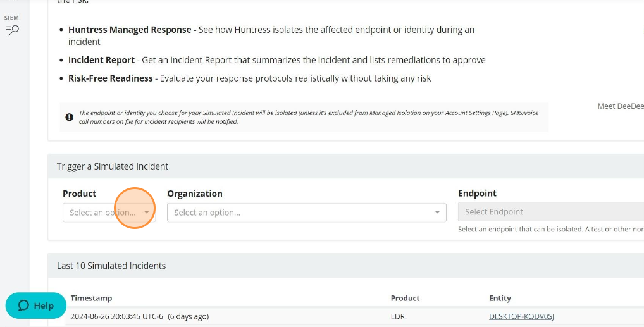This screenshot has width=644, height=327.
Task: Click the Risk-Free Readiness bullet title
Action: tap(111, 78)
